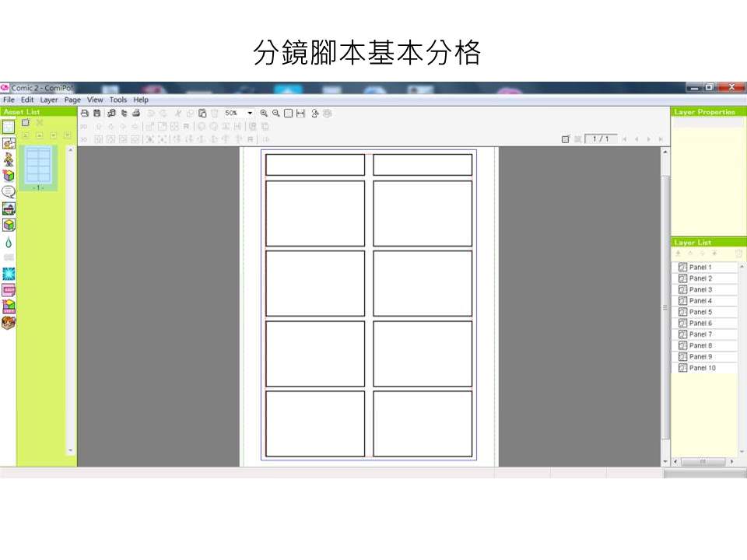
Task: Open the Layer menu
Action: [x=49, y=100]
